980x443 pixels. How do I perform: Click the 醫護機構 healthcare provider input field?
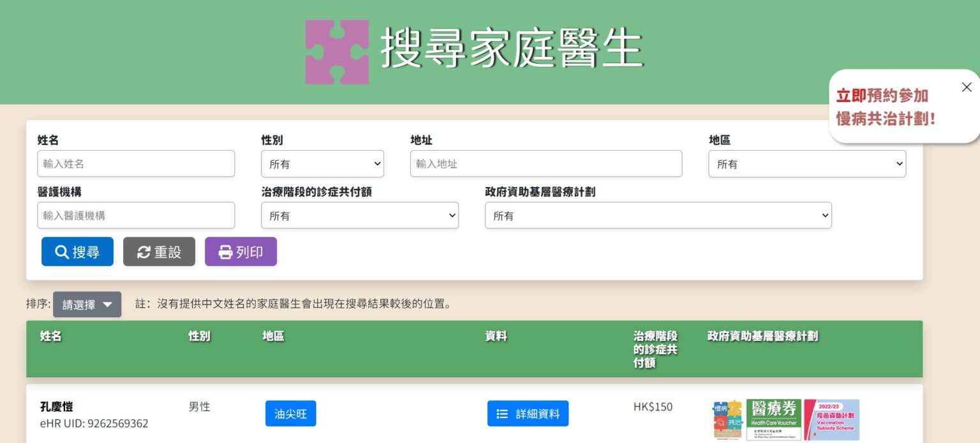(136, 216)
